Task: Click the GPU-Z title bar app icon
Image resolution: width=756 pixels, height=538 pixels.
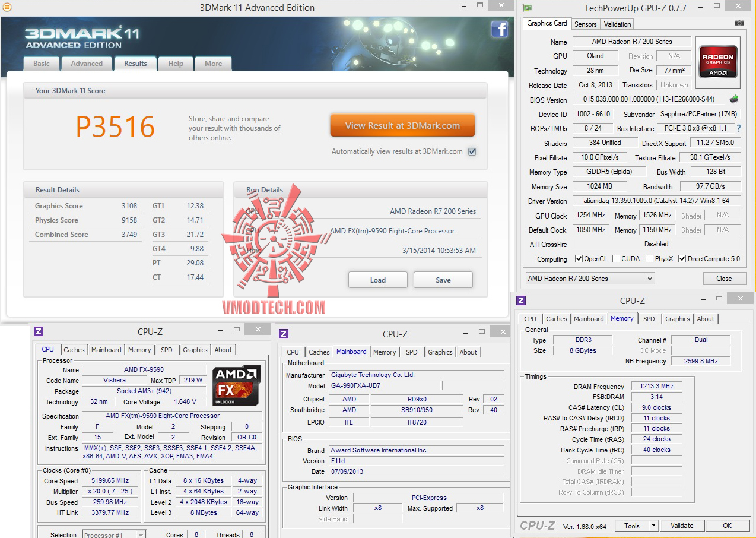Action: coord(526,8)
